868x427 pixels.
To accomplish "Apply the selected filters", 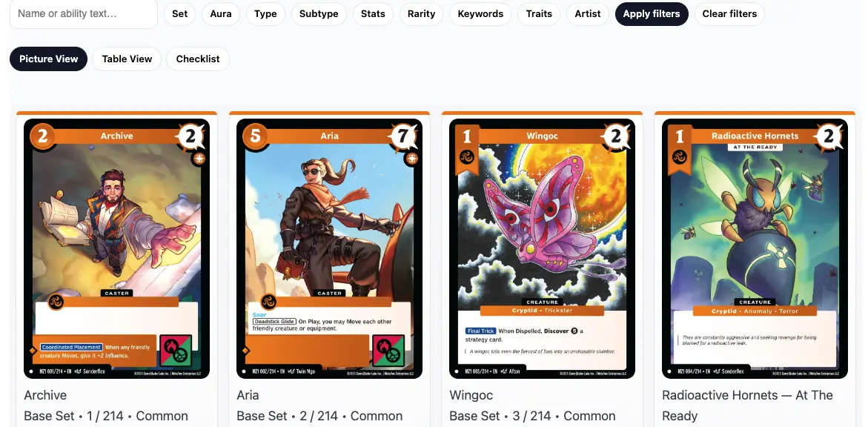I will point(652,14).
